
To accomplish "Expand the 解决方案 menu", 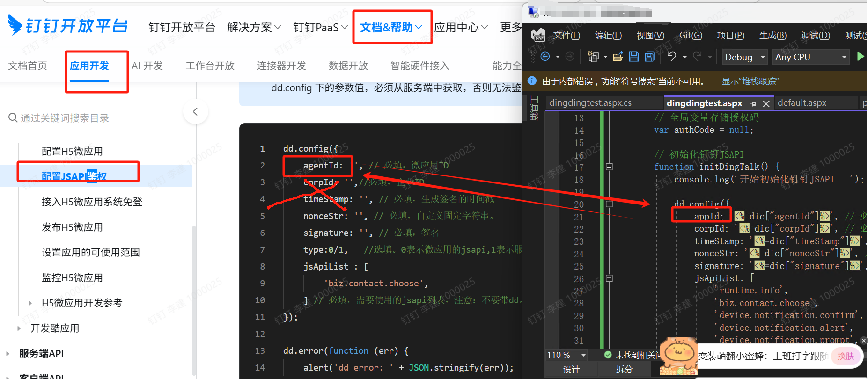I will 254,27.
